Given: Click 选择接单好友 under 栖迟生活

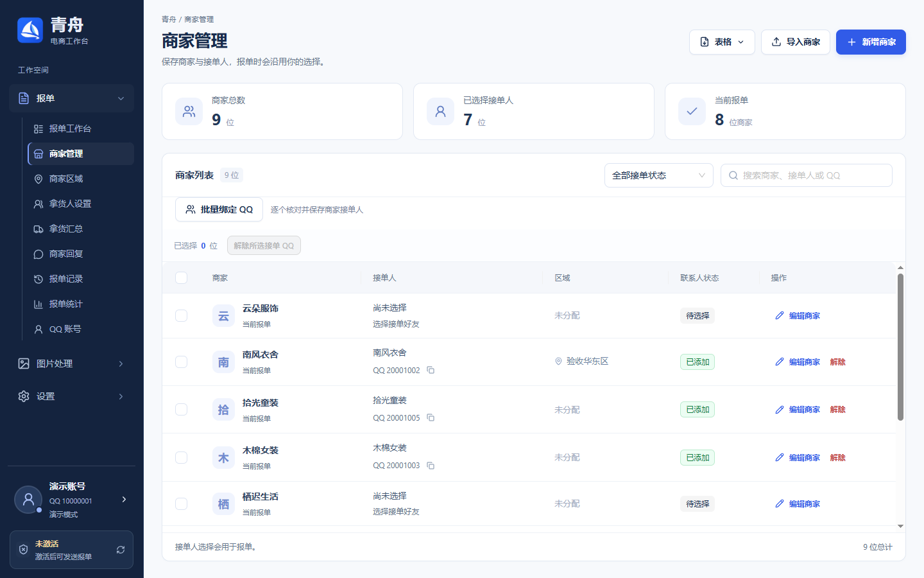Looking at the screenshot, I should point(396,512).
